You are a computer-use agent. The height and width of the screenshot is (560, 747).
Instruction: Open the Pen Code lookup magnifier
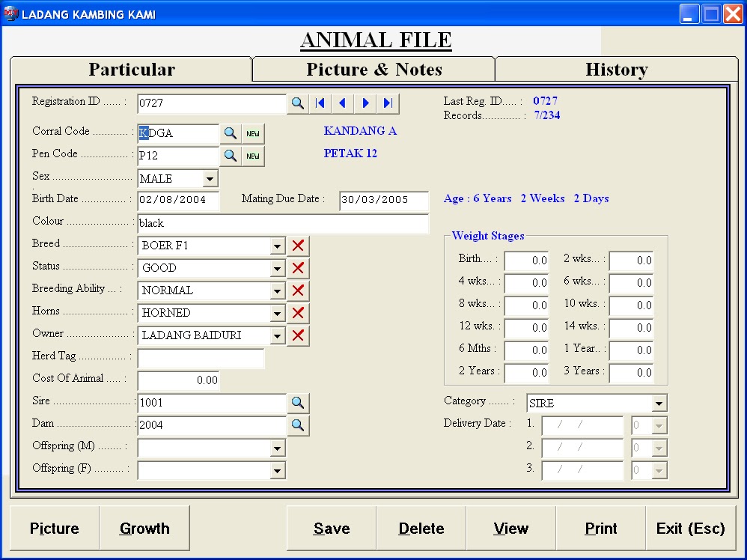(x=230, y=156)
